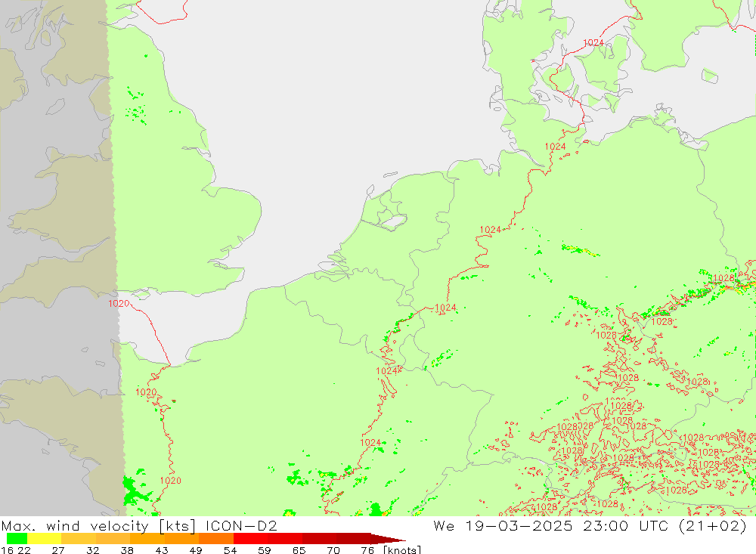Click the "We 19-03-2025 23:00 UTC (21+02)" timestamp
This screenshot has height=554, width=756.
point(590,525)
